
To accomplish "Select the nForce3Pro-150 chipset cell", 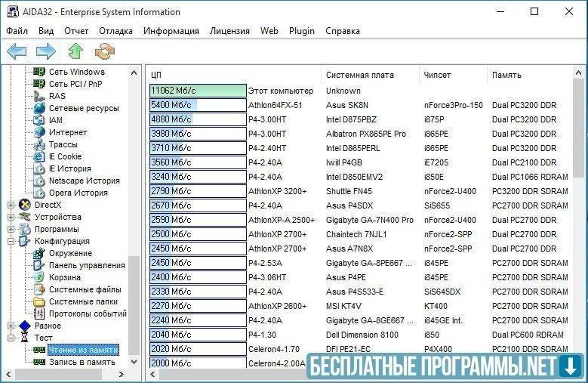I will [x=454, y=106].
